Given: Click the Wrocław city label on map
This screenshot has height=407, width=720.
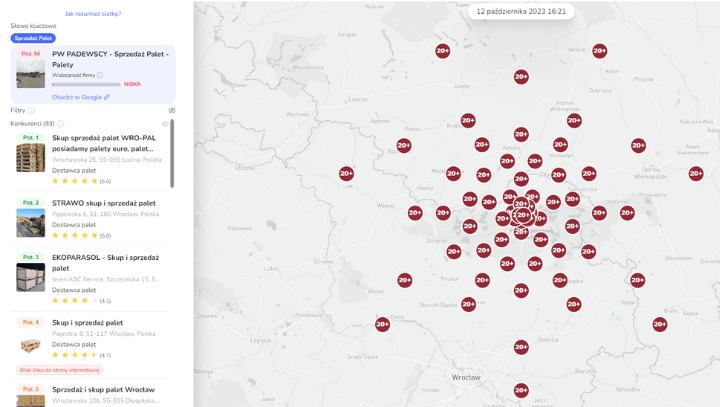Looking at the screenshot, I should 466,377.
